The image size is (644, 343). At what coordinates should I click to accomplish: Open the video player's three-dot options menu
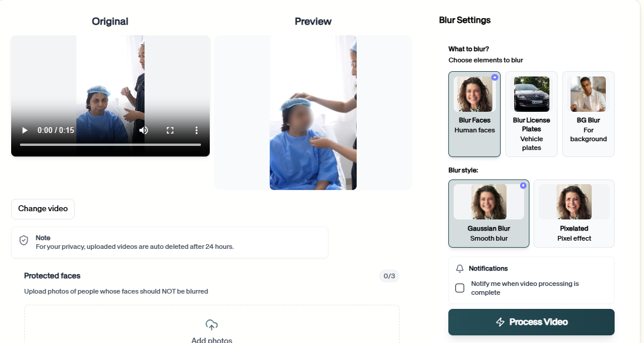196,130
